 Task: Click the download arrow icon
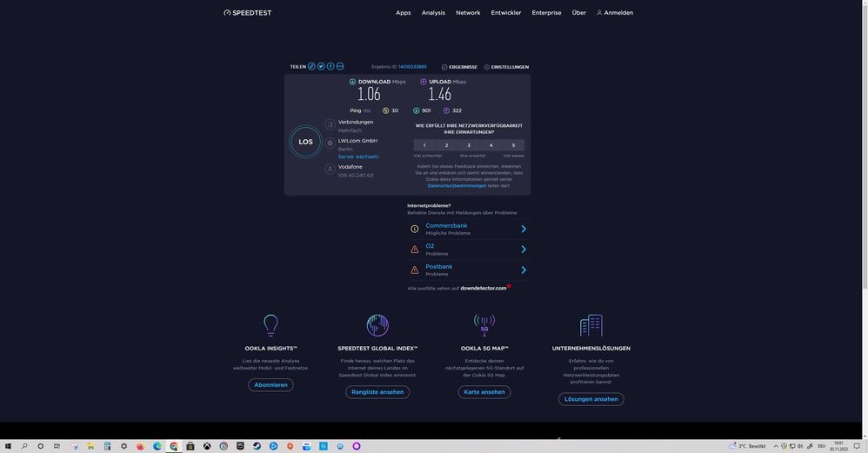click(352, 82)
